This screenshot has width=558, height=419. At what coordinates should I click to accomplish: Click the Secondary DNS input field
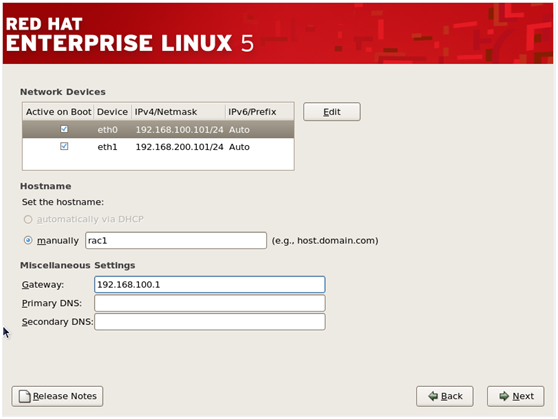click(x=210, y=322)
